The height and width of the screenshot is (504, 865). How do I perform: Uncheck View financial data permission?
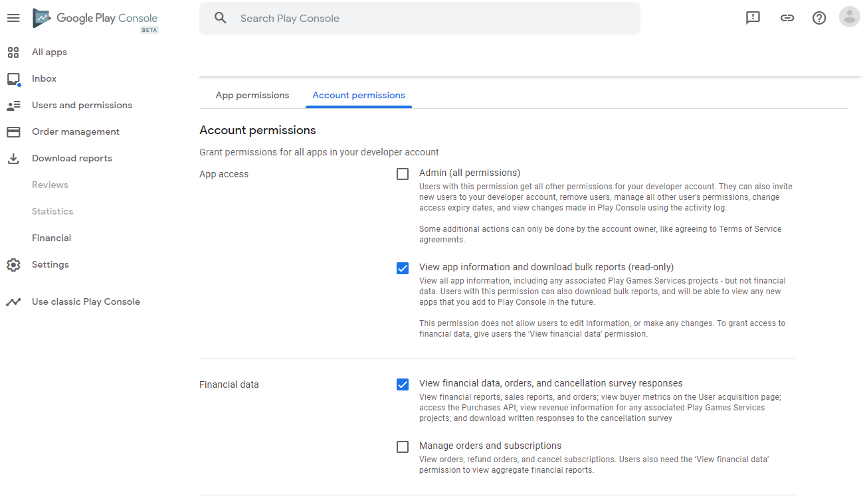(x=403, y=384)
